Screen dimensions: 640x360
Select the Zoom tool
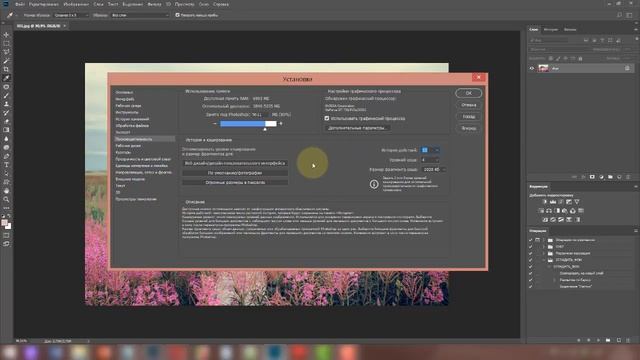(6, 199)
